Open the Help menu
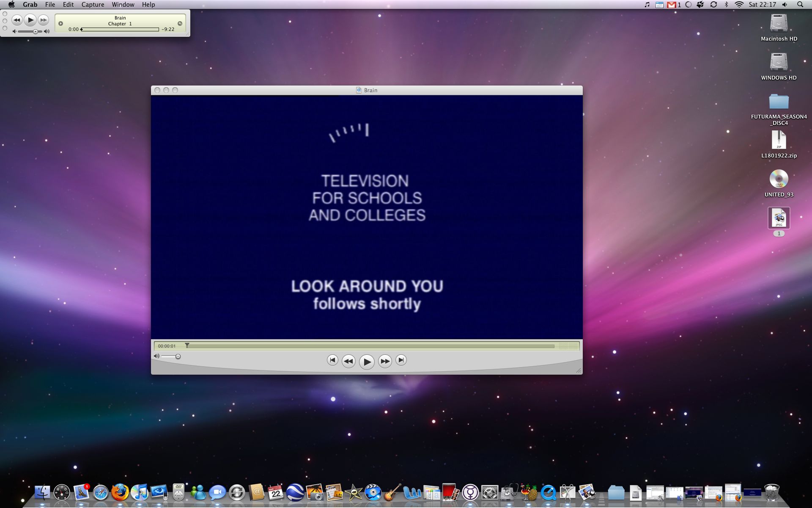Image resolution: width=812 pixels, height=508 pixels. pyautogui.click(x=148, y=5)
